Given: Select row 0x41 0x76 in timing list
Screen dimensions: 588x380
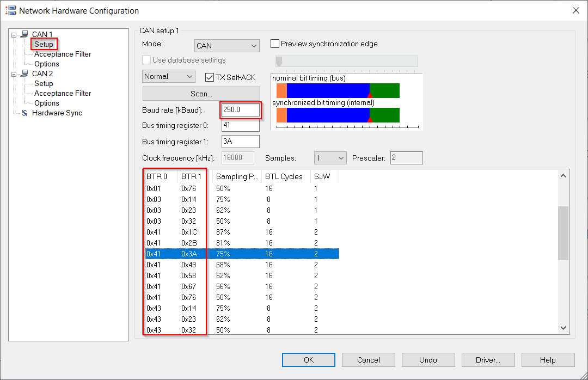Looking at the screenshot, I should coord(242,297).
